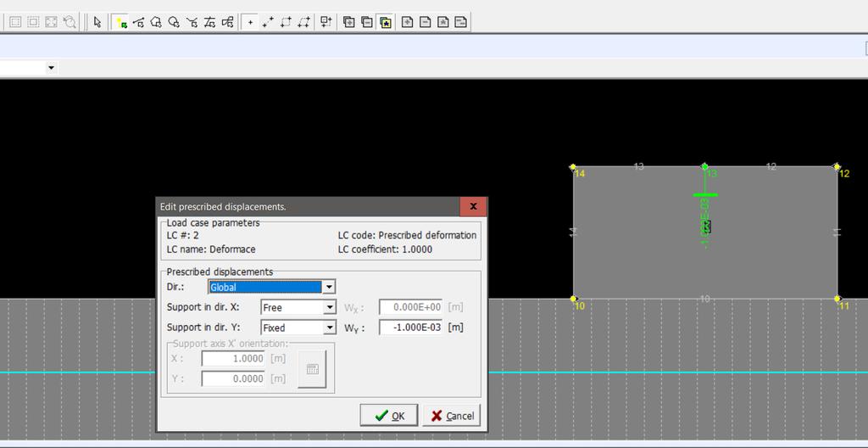The width and height of the screenshot is (868, 448).
Task: Click the fit-to-screen zoom icon
Action: coord(51,22)
